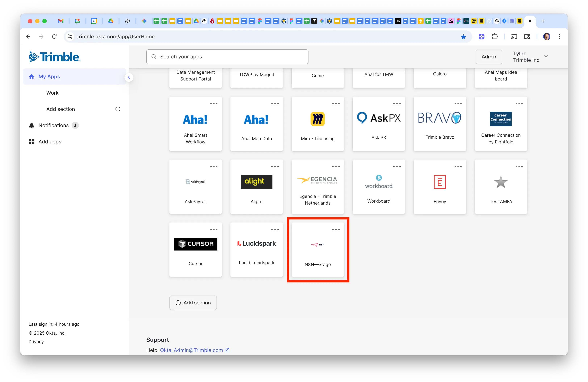Open the Envoy app tile
The image size is (588, 382).
[x=440, y=186]
